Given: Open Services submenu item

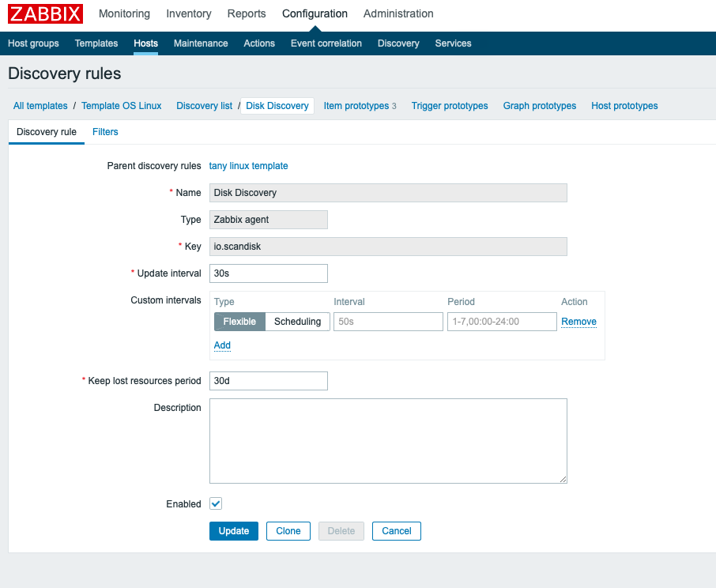Looking at the screenshot, I should click(x=453, y=43).
